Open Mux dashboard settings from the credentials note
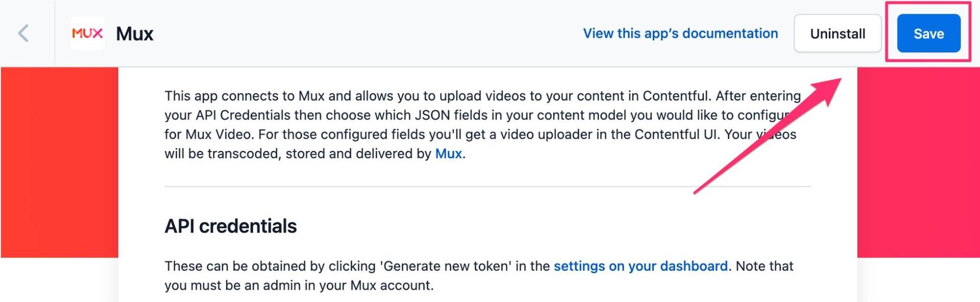 pyautogui.click(x=641, y=266)
